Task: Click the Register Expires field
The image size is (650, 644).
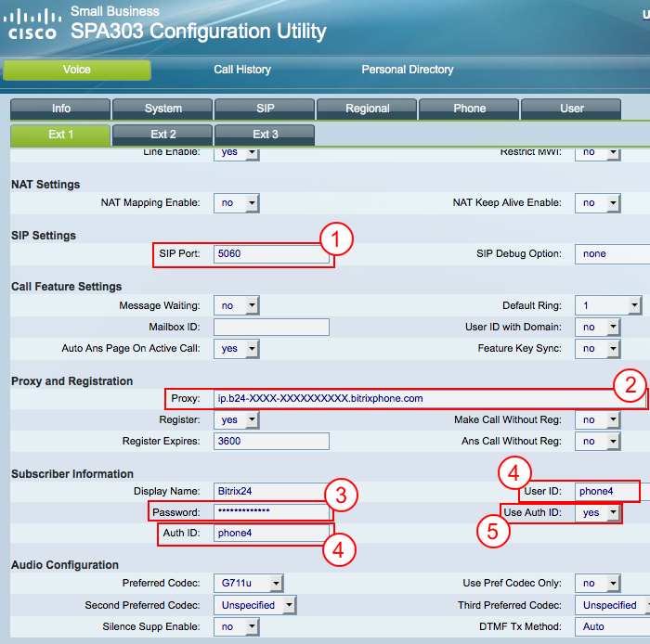Action: [x=271, y=441]
